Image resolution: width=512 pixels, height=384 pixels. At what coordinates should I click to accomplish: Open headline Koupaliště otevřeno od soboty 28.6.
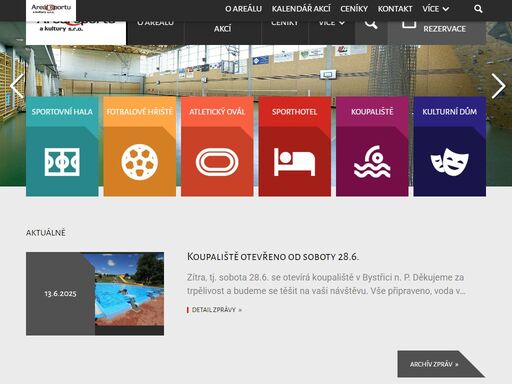(x=273, y=257)
